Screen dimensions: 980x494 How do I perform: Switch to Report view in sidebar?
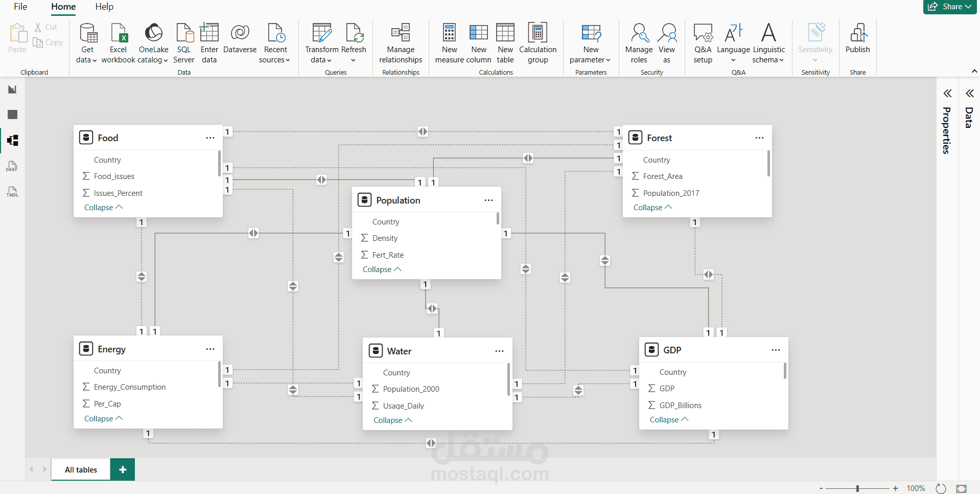pyautogui.click(x=13, y=89)
